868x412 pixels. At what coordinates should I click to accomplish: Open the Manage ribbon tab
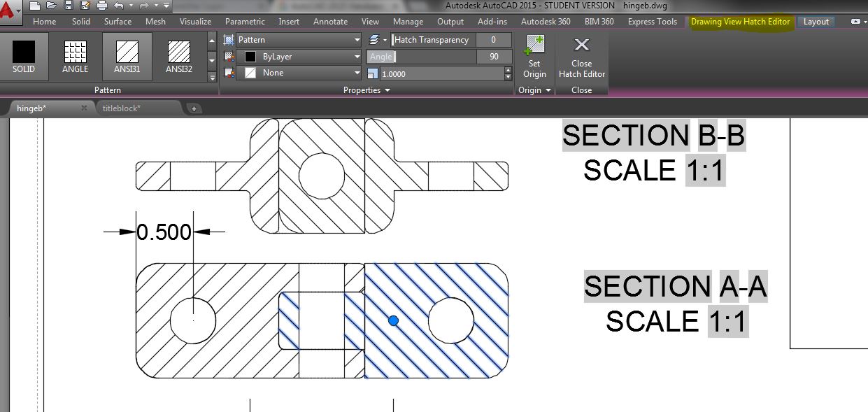(x=408, y=22)
